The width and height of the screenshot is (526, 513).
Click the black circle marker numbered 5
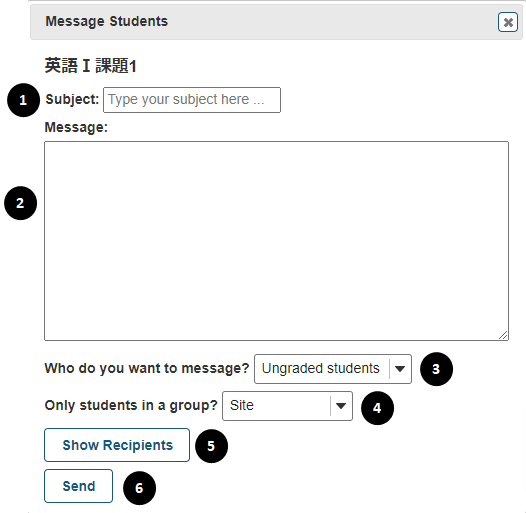pyautogui.click(x=211, y=446)
